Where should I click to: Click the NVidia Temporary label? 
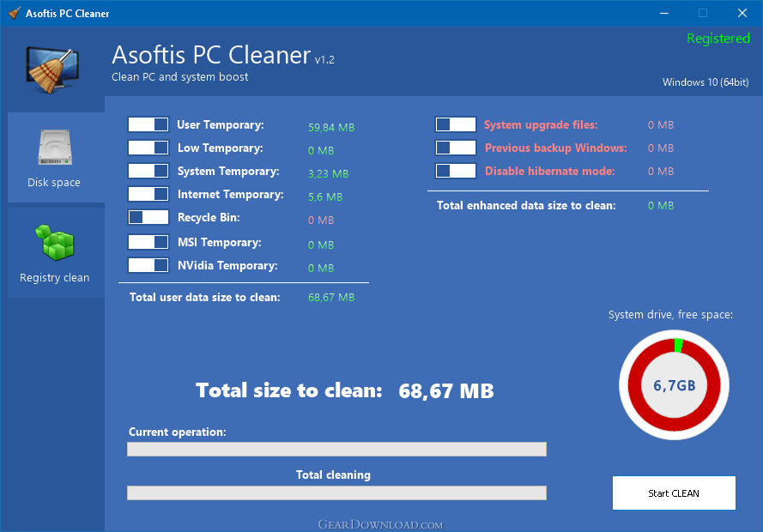click(227, 266)
